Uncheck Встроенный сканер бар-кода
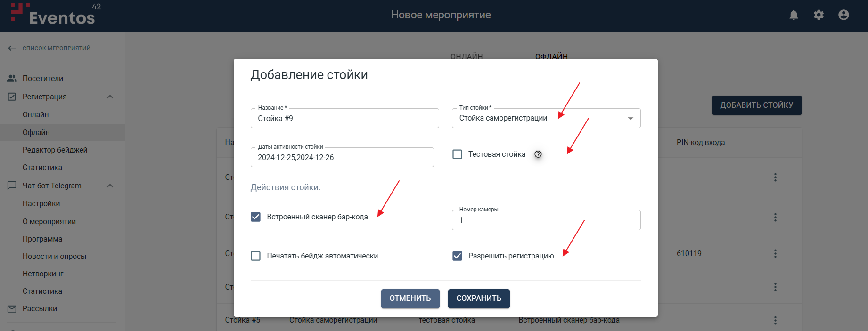868x331 pixels. (256, 217)
